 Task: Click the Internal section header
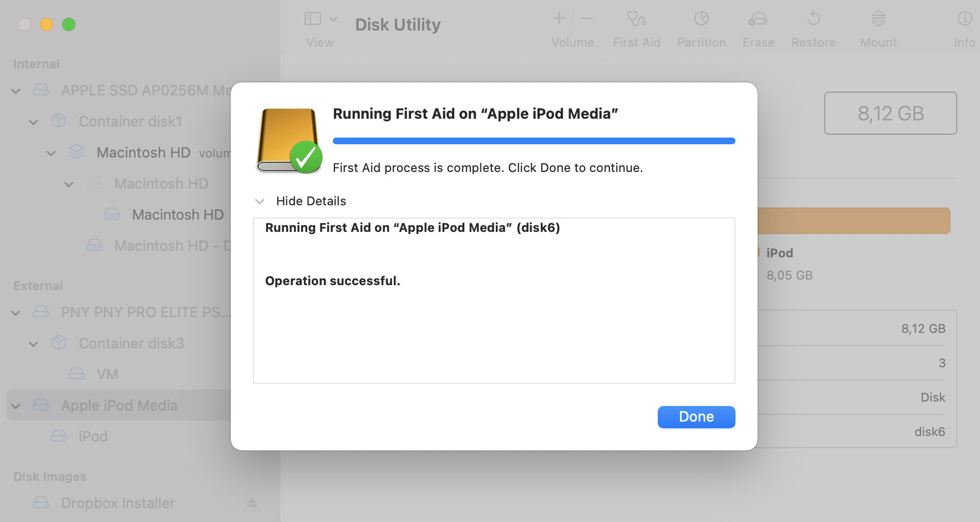[x=36, y=64]
